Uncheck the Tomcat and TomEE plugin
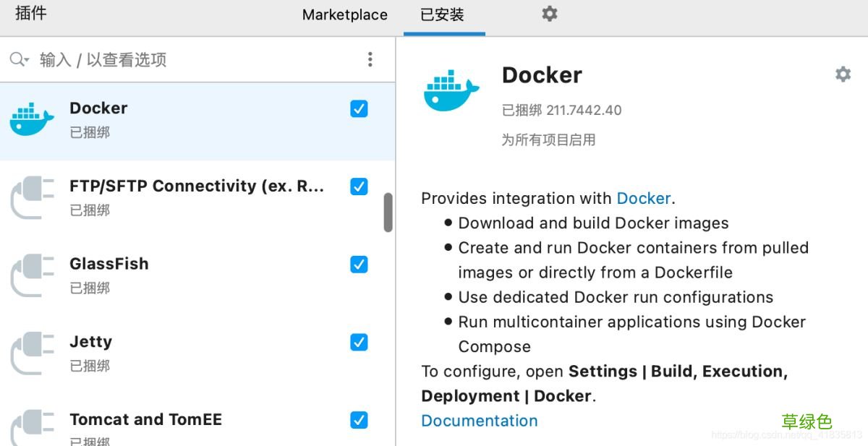Viewport: 868px width, 446px height. pos(359,420)
